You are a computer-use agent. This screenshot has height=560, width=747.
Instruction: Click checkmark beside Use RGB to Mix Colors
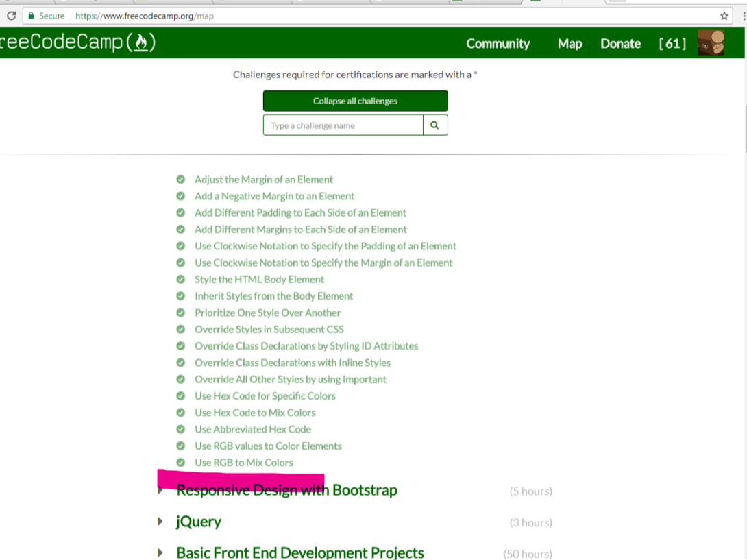point(180,462)
